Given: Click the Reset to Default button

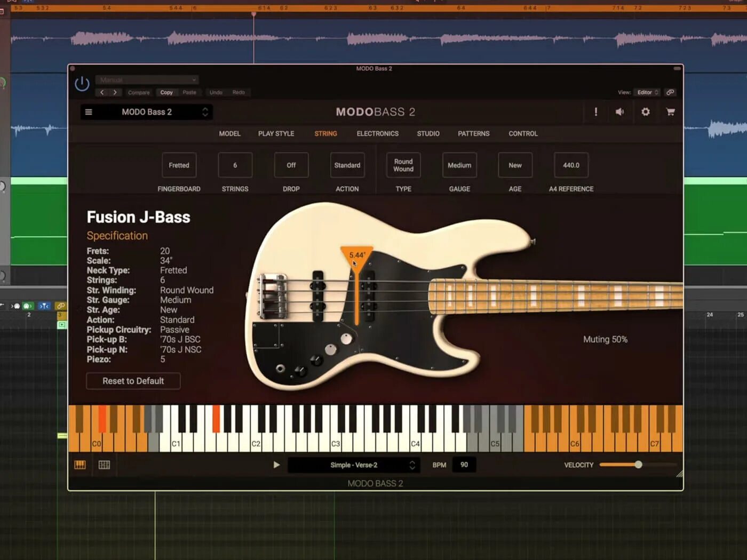Looking at the screenshot, I should [x=133, y=381].
